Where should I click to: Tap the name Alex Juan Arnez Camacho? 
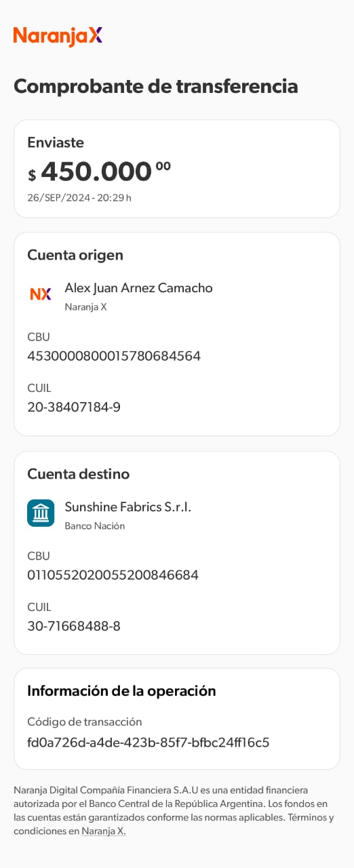pyautogui.click(x=138, y=288)
